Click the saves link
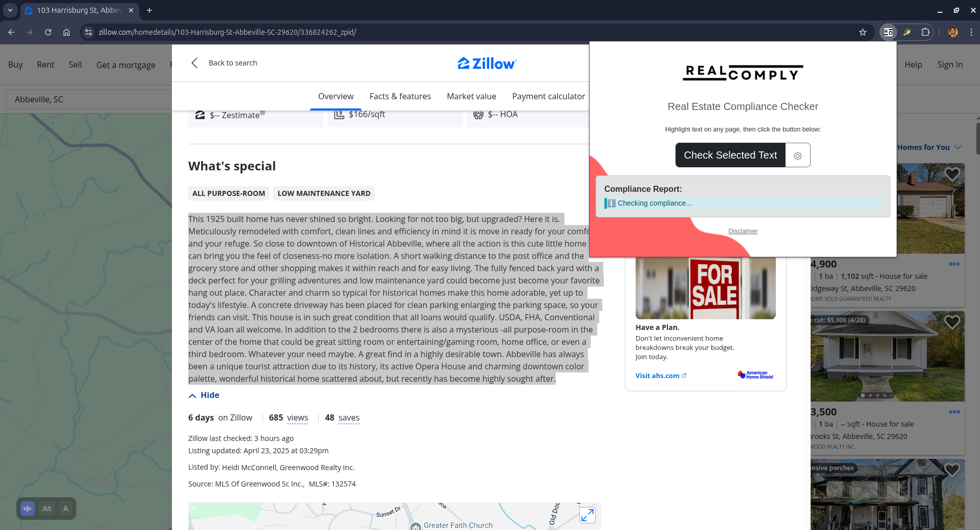This screenshot has height=530, width=980. coord(349,418)
